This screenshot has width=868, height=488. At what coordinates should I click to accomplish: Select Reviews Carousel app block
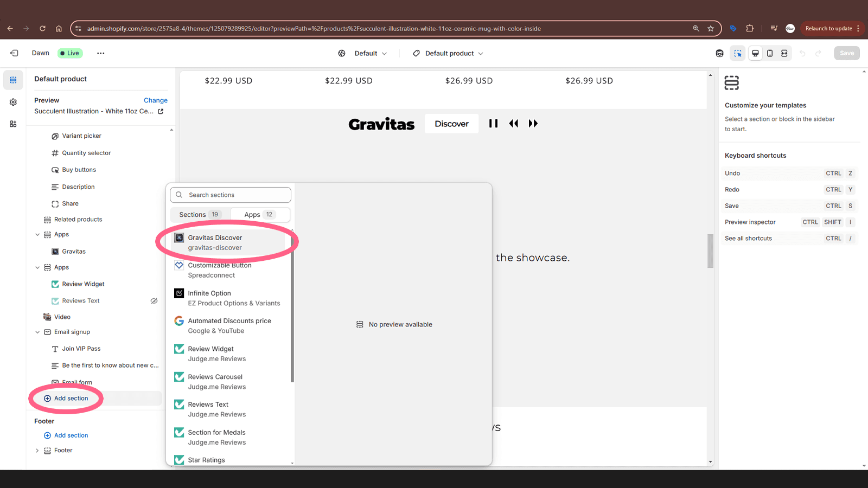(x=228, y=382)
